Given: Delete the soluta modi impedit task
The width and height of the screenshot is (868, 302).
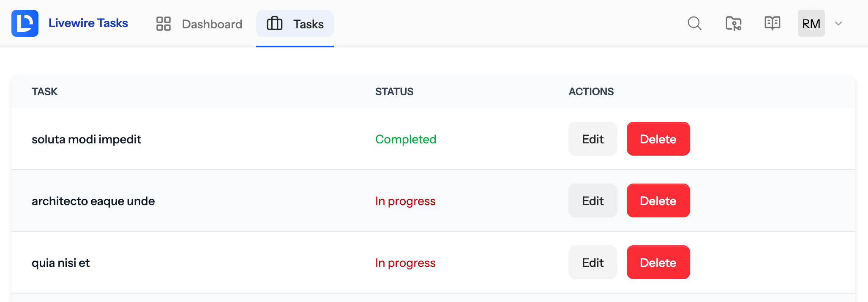Looking at the screenshot, I should (x=658, y=139).
